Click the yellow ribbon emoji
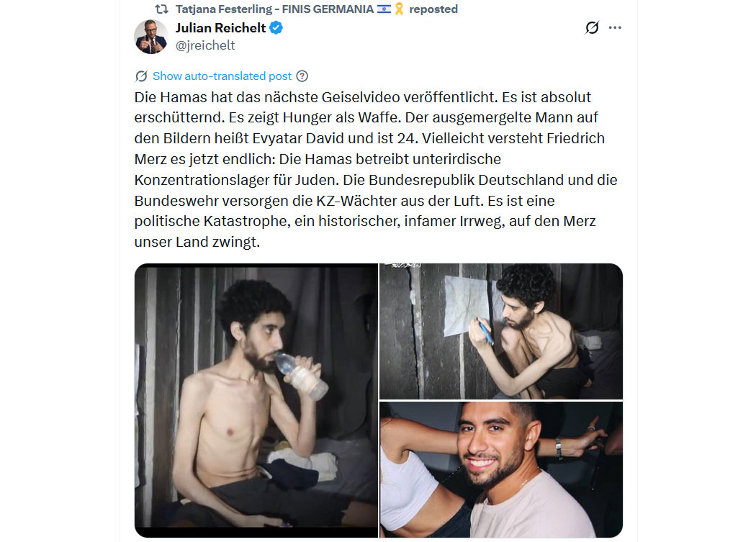Image resolution: width=756 pixels, height=542 pixels. pyautogui.click(x=399, y=9)
